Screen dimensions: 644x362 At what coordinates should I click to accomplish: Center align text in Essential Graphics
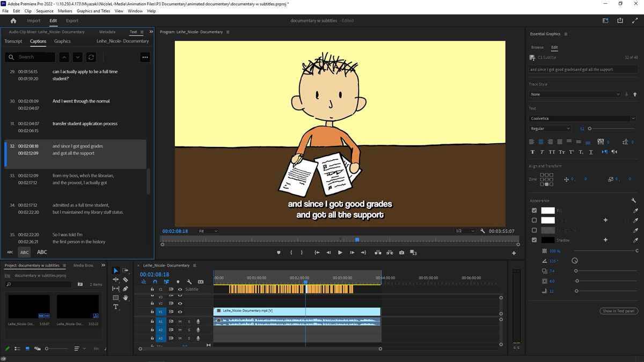[541, 142]
